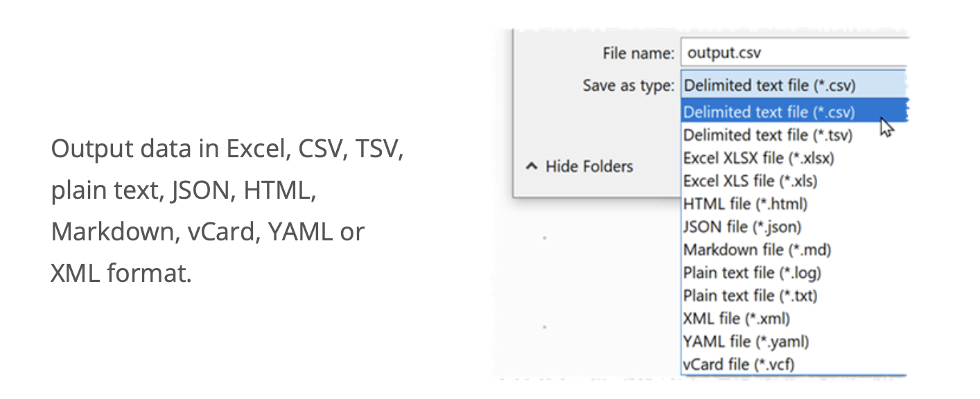Select vCard file (*.vcf) option
Image resolution: width=980 pixels, height=399 pixels.
(739, 364)
